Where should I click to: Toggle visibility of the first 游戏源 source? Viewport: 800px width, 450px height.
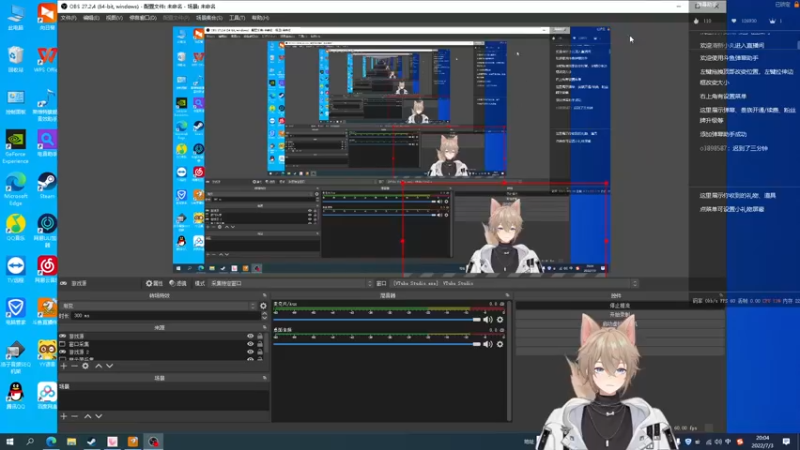tap(250, 336)
